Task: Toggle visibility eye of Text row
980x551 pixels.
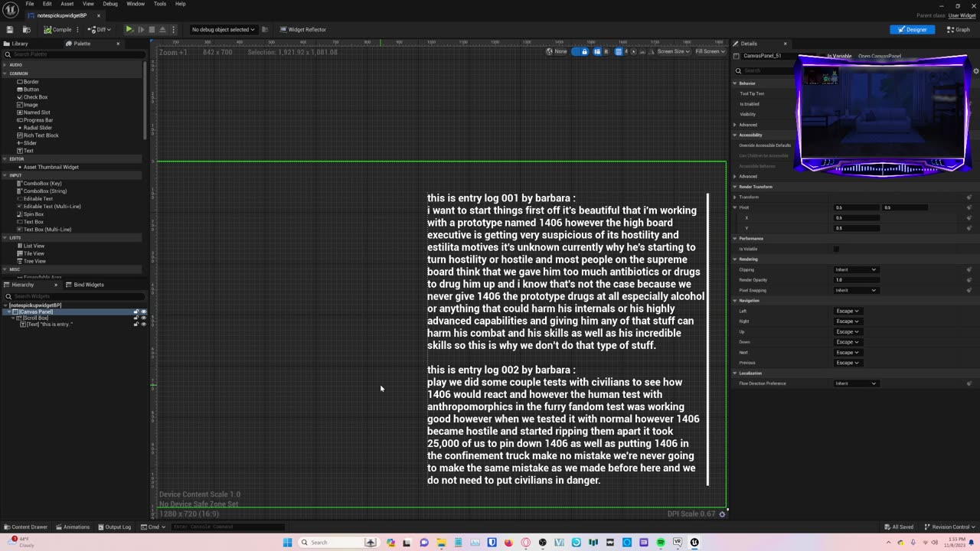Action: coord(143,324)
